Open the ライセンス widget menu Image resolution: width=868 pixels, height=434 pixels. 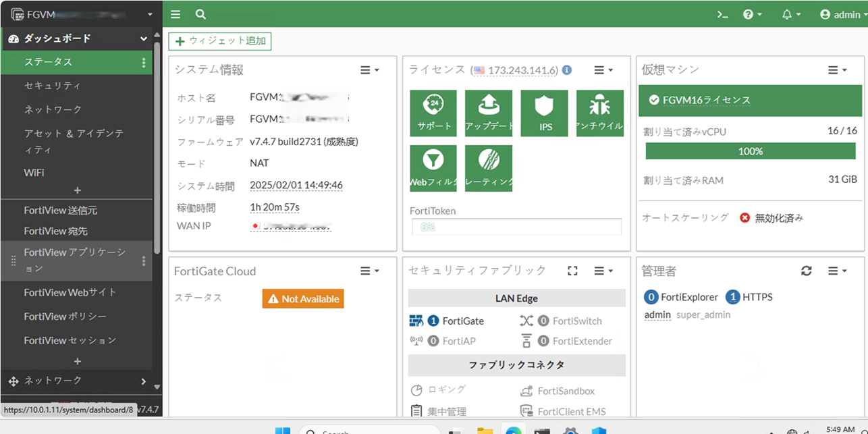click(x=603, y=70)
